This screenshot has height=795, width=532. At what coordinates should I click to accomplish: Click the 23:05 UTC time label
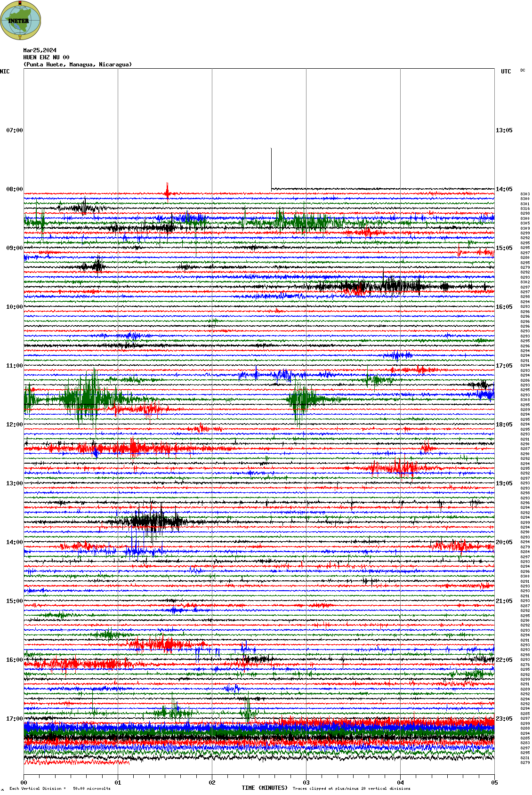click(x=504, y=719)
